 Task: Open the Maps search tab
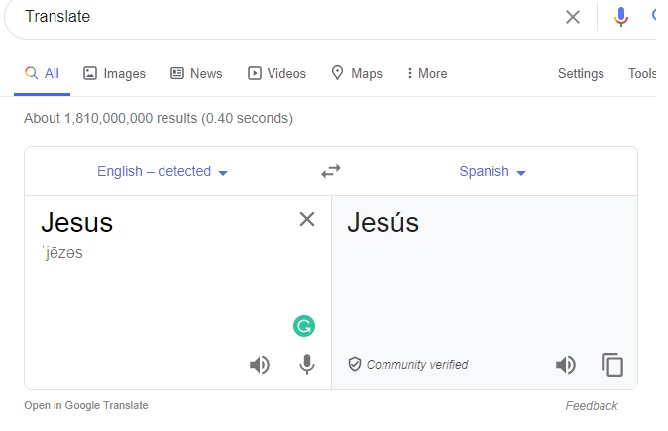pos(357,73)
